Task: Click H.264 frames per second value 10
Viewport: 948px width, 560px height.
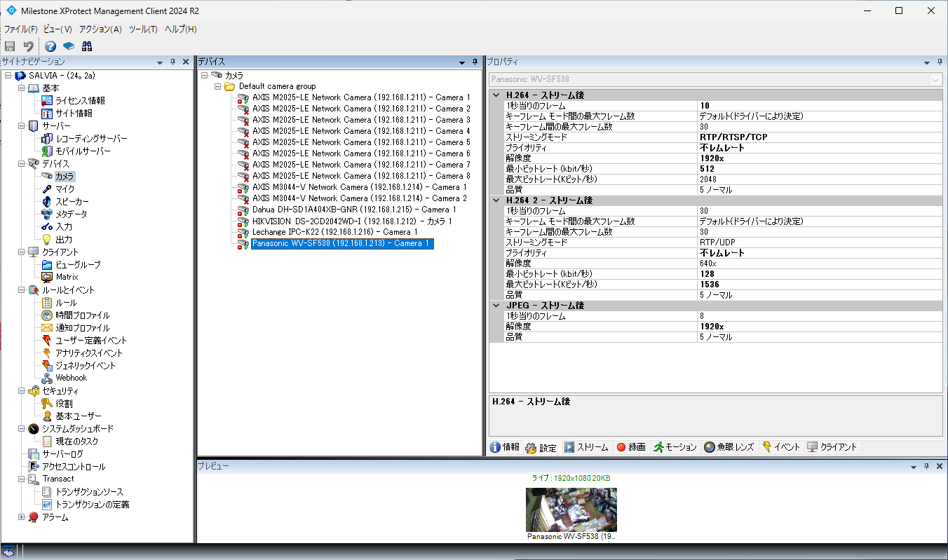Action: [x=820, y=106]
